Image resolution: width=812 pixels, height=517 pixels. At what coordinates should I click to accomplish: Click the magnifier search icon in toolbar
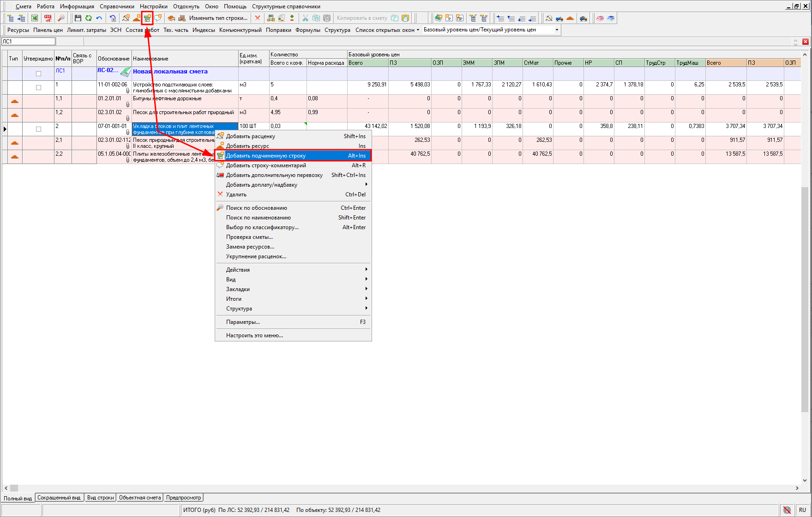[61, 18]
